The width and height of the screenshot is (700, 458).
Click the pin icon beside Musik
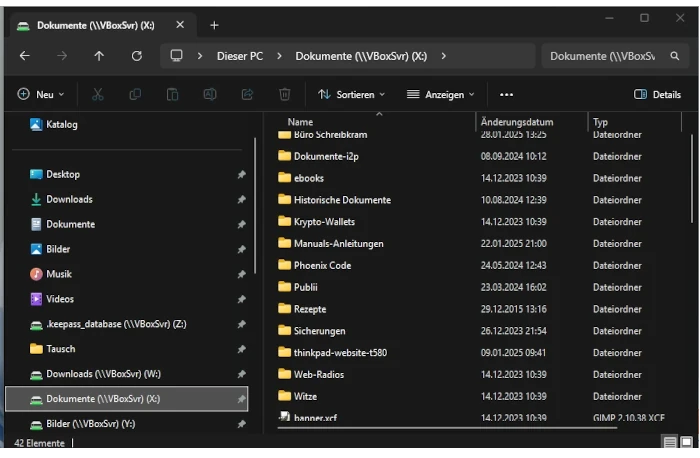pos(242,274)
